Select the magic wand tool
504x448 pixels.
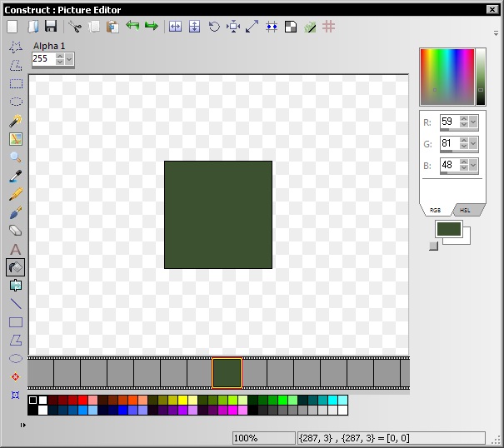tap(16, 121)
